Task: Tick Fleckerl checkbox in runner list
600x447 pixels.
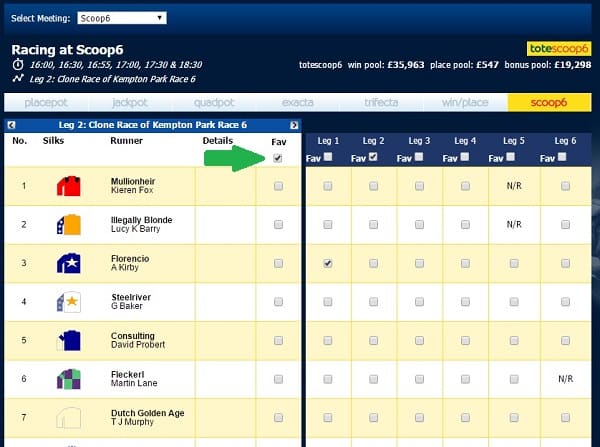Action: (x=279, y=379)
